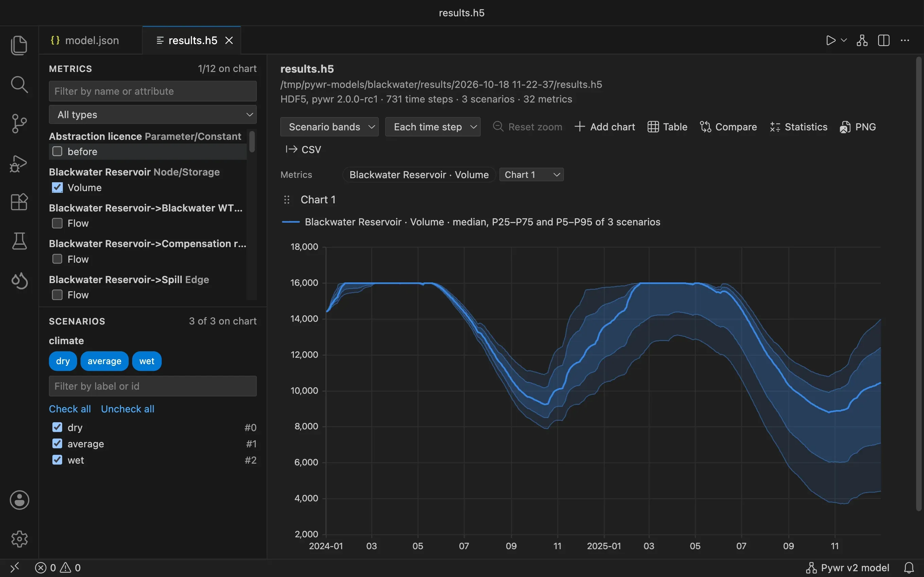Open the All types filter dropdown

coord(153,114)
